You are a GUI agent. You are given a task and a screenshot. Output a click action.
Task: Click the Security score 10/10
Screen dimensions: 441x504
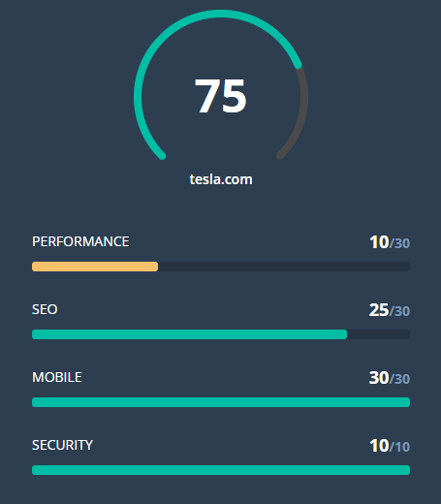click(390, 446)
